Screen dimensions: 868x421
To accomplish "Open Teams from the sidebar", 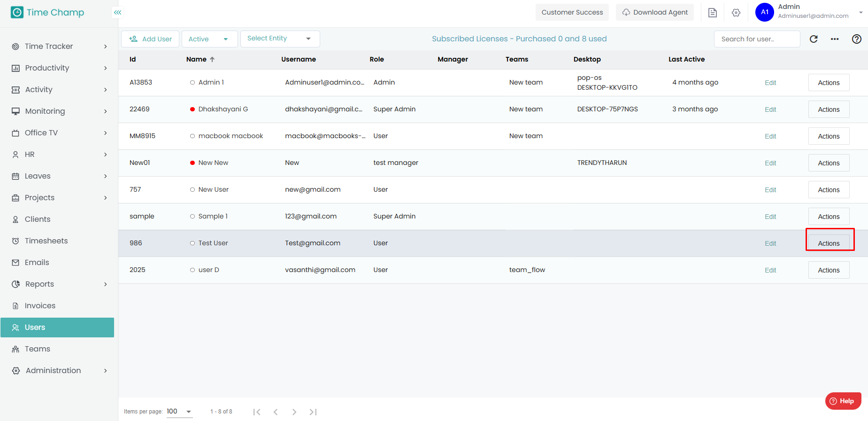I will point(38,349).
